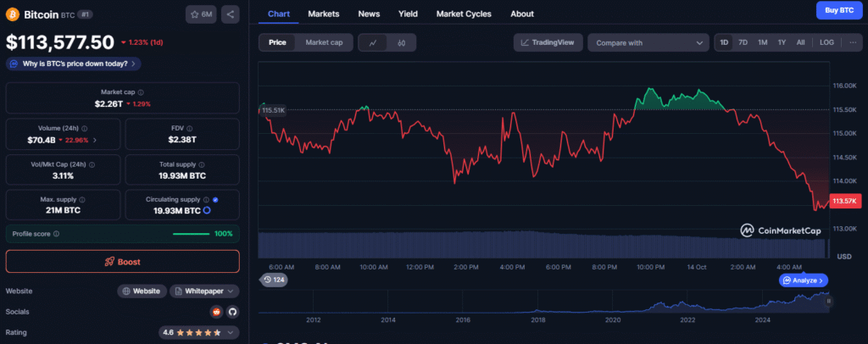This screenshot has width=868, height=344.
Task: Click Boost button
Action: (123, 262)
